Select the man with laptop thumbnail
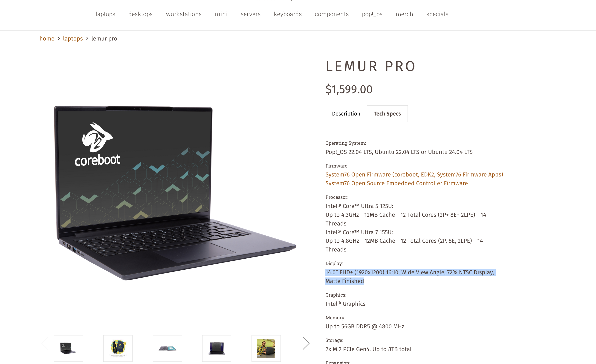This screenshot has height=364, width=596. pos(266,348)
